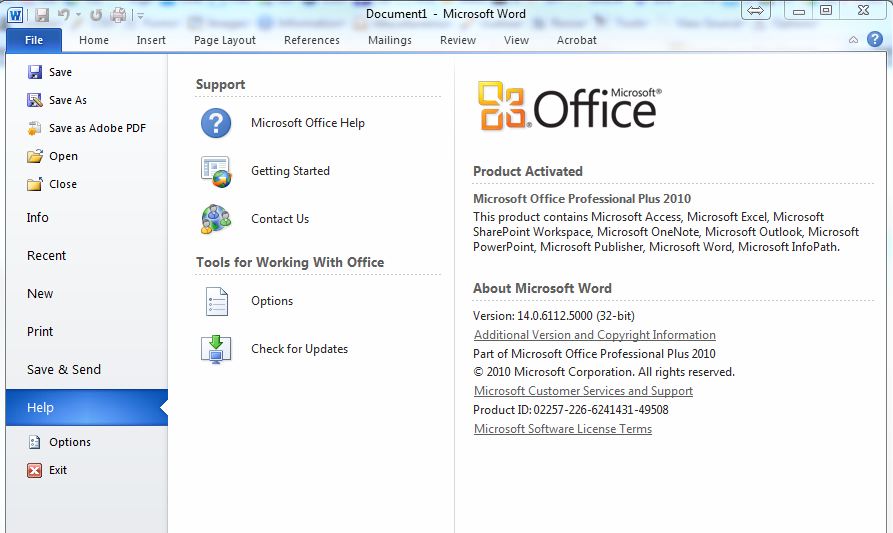The width and height of the screenshot is (893, 533).
Task: Open Microsoft Office Help text button
Action: coord(308,123)
